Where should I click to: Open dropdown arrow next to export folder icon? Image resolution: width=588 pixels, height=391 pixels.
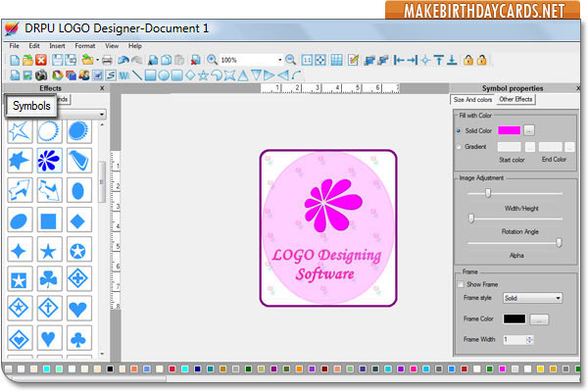point(97,60)
